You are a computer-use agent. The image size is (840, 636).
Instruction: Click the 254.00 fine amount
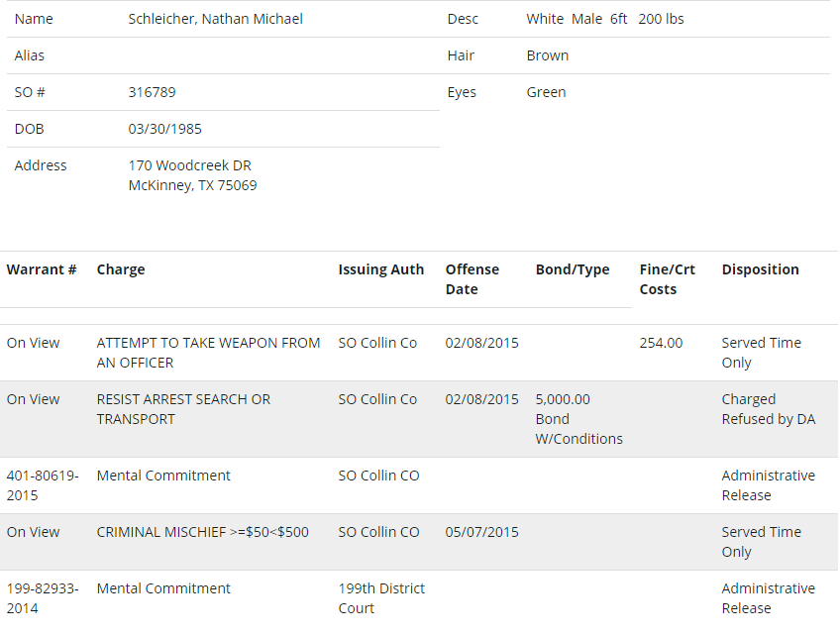[x=661, y=343]
